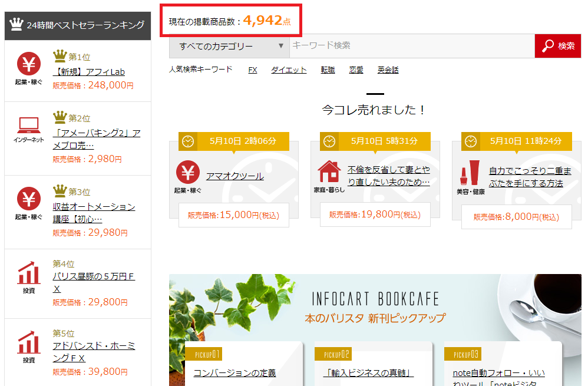Open 収益オートメーション講座 link

[94, 213]
